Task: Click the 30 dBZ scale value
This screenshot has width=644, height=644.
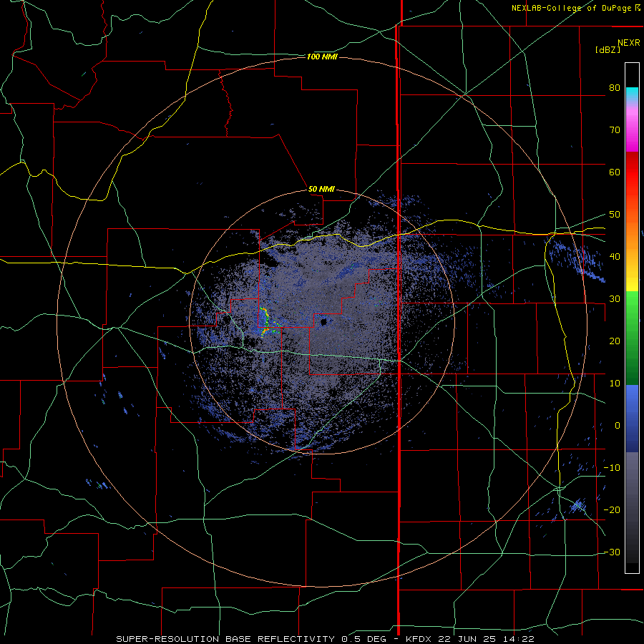Action: pyautogui.click(x=615, y=299)
